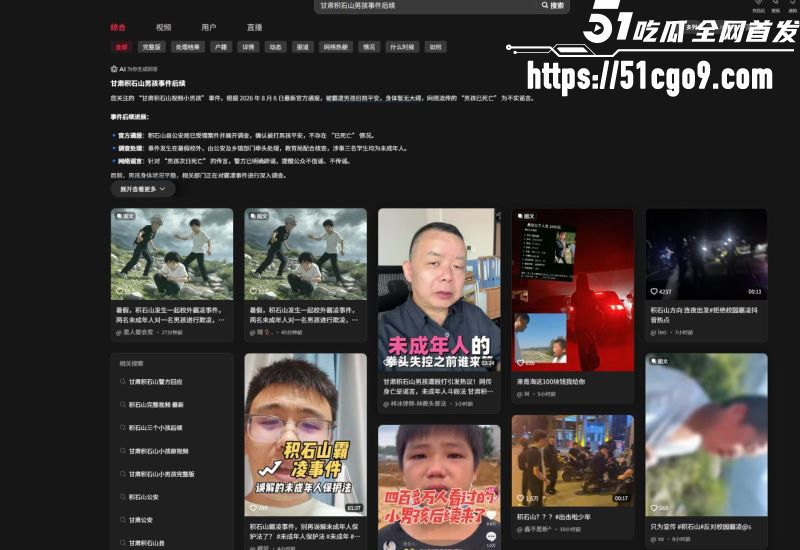Image resolution: width=800 pixels, height=550 pixels.
Task: Open the night road video with 4237 likes
Action: (706, 254)
